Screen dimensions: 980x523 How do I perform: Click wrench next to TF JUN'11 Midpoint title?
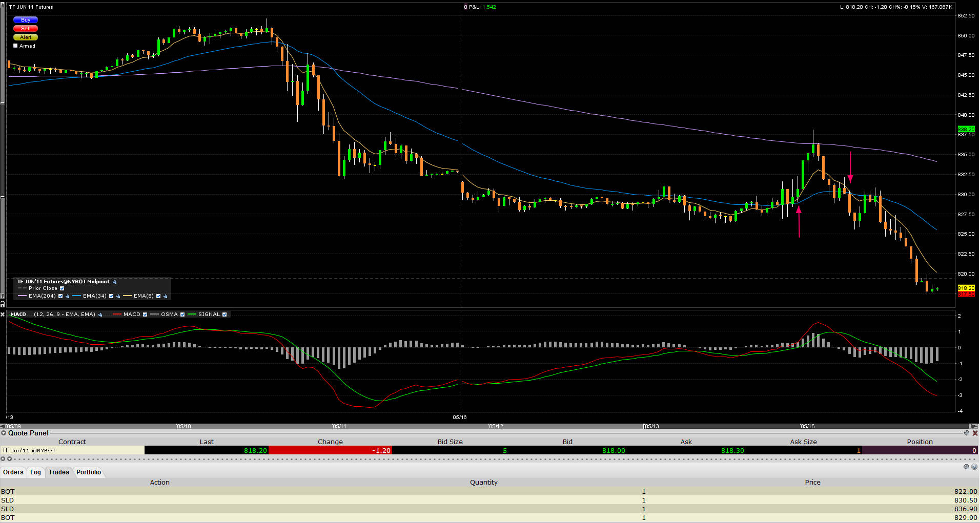tap(114, 282)
